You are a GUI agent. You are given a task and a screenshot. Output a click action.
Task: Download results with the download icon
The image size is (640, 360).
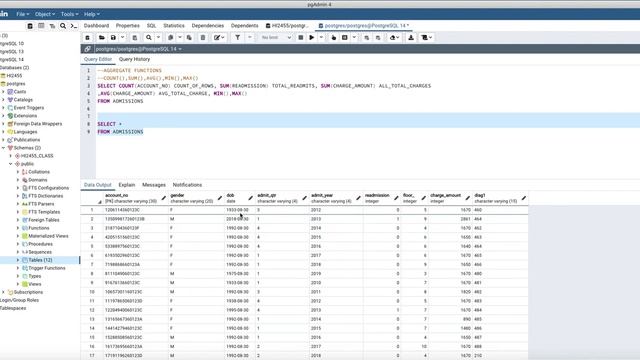click(x=411, y=38)
